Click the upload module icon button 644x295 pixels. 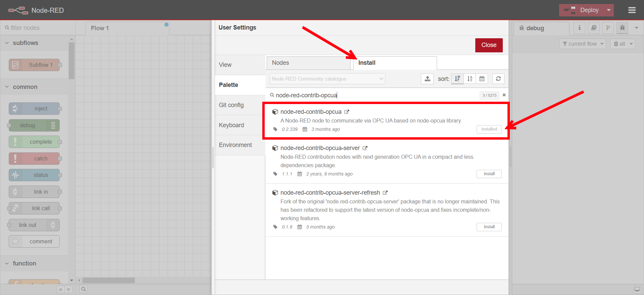pyautogui.click(x=427, y=79)
